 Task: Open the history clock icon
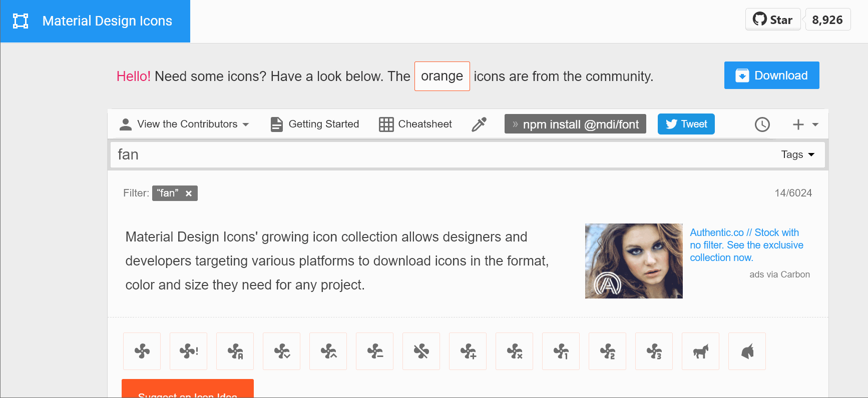click(762, 124)
